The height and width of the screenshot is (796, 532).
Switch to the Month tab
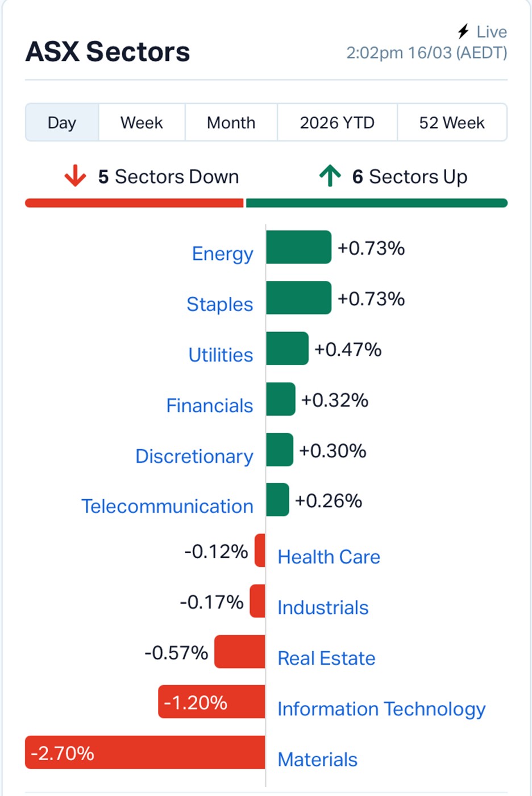[231, 122]
